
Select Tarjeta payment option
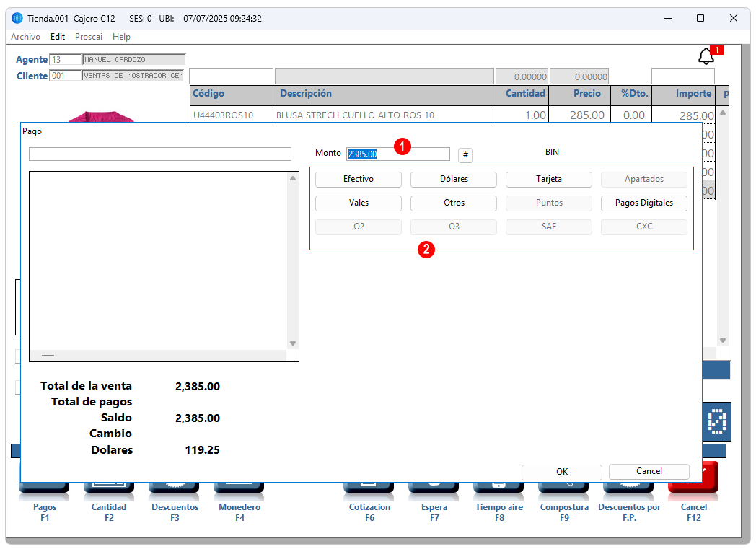tap(549, 180)
